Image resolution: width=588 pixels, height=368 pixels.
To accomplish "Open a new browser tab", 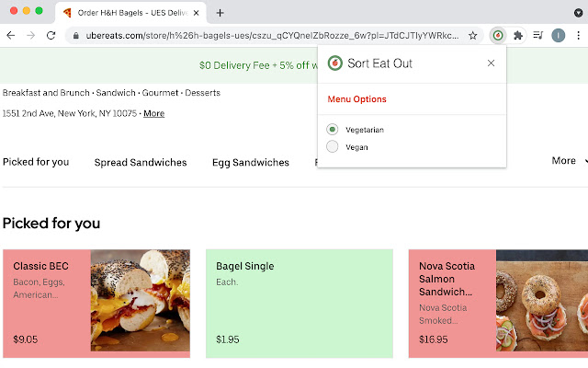I will tap(220, 12).
